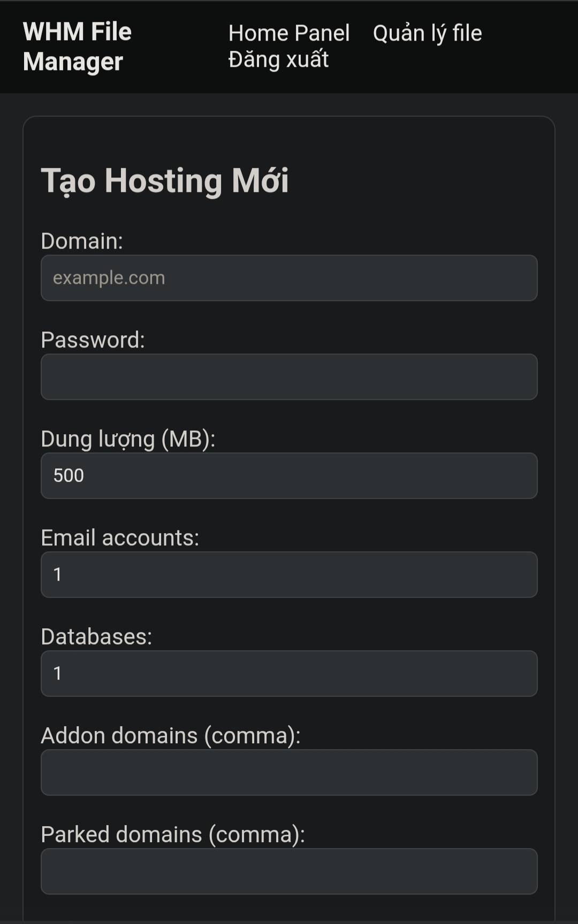This screenshot has width=578, height=924.
Task: Click the 'Domain:' label text
Action: [82, 241]
